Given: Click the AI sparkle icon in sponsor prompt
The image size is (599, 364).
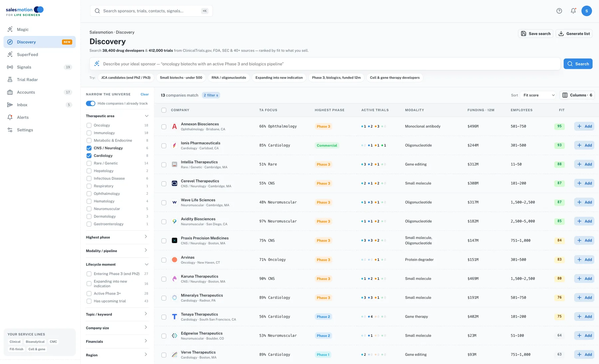Looking at the screenshot, I should (97, 64).
